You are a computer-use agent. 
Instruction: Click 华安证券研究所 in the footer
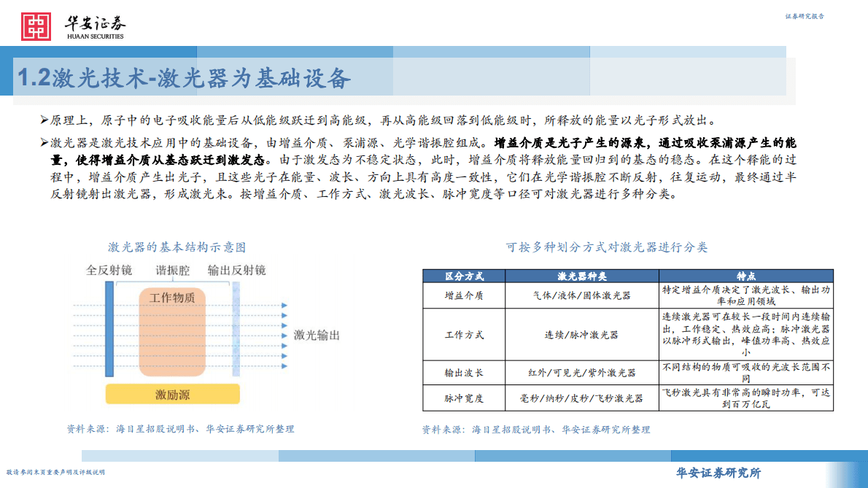pyautogui.click(x=719, y=473)
